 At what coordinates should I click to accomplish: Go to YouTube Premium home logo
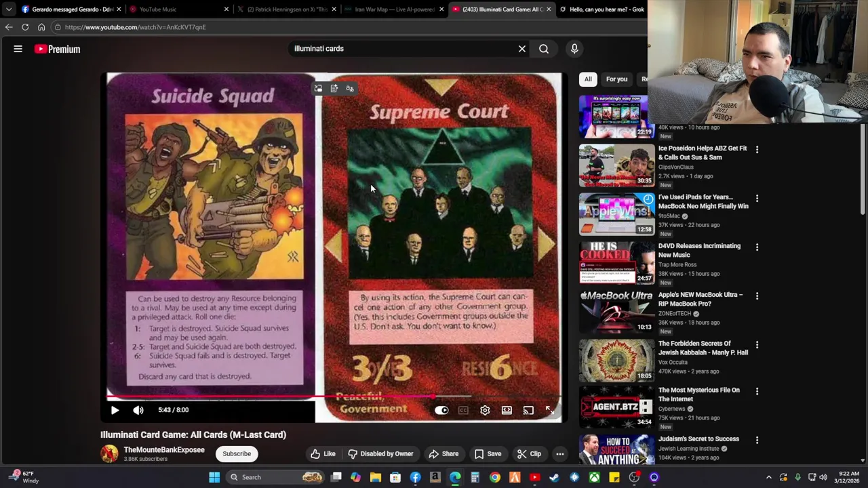point(58,49)
